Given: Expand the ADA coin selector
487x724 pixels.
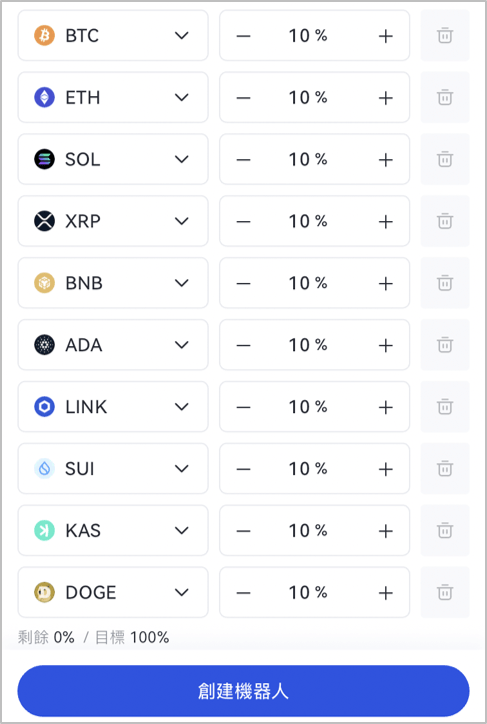Looking at the screenshot, I should (x=113, y=345).
